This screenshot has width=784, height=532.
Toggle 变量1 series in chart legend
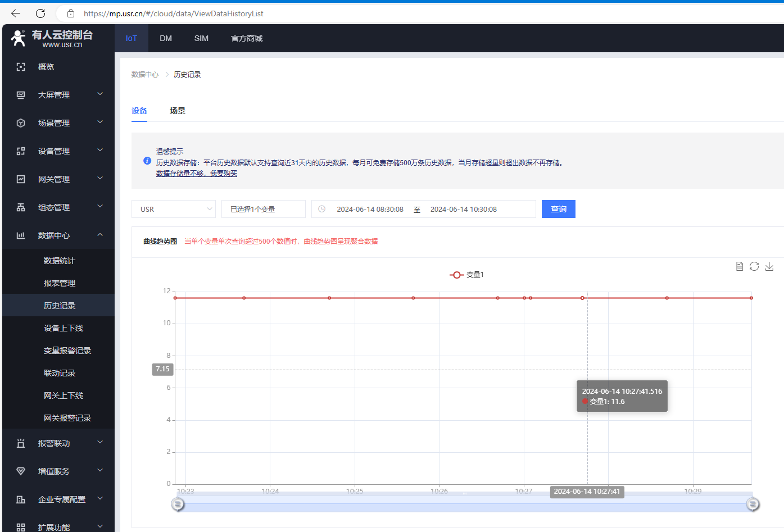466,275
